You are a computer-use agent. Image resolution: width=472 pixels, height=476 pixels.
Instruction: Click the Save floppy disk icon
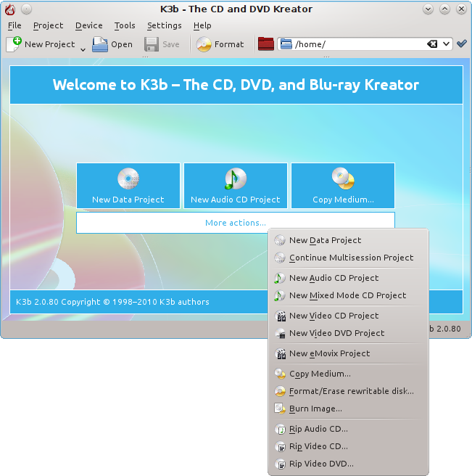click(x=152, y=44)
